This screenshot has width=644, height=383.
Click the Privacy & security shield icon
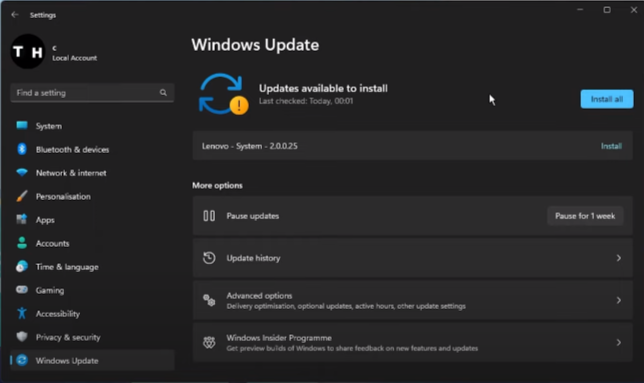click(x=22, y=337)
